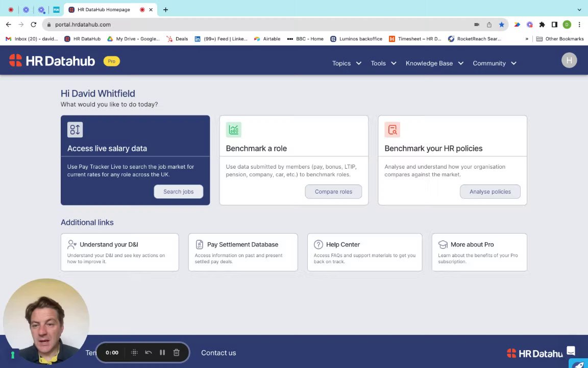The width and height of the screenshot is (588, 368).
Task: Click the Understand your D&I person icon
Action: [x=71, y=244]
